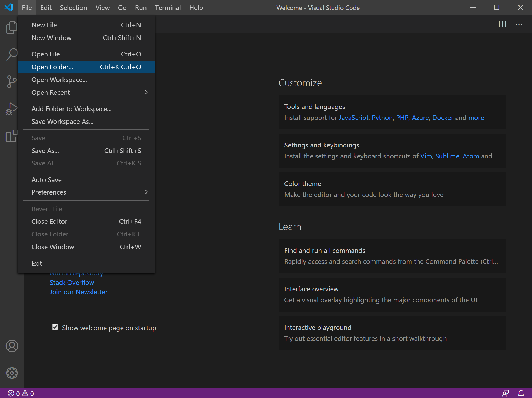This screenshot has width=532, height=398.
Task: Toggle Show welcome page on startup checkbox
Action: point(55,327)
